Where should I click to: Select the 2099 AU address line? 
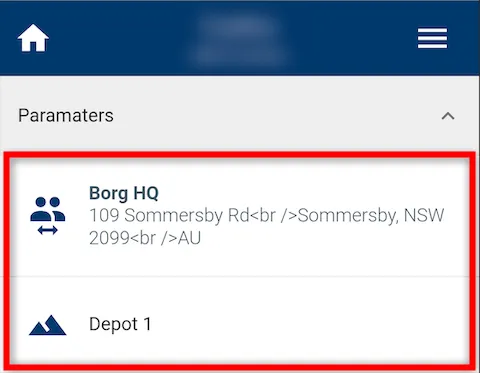tap(145, 238)
